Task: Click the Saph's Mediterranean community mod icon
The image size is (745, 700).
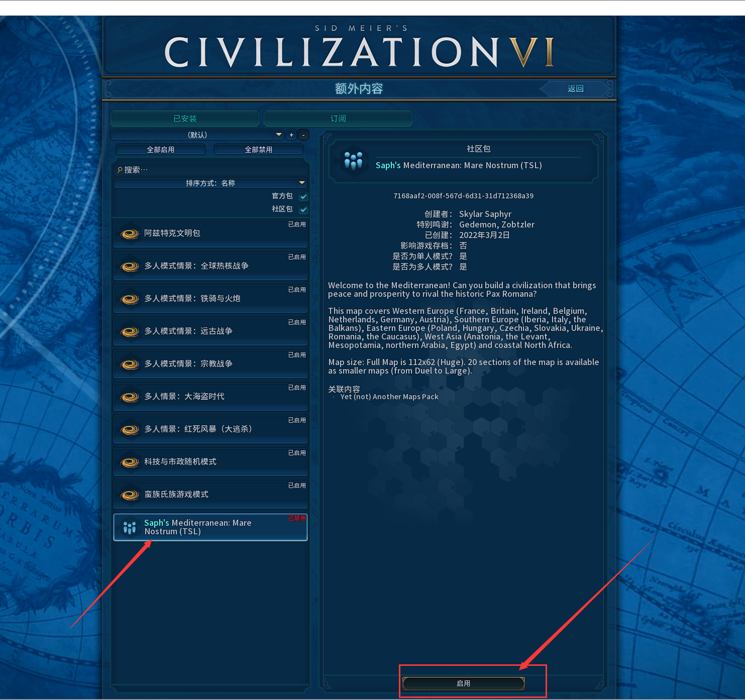Action: tap(130, 527)
